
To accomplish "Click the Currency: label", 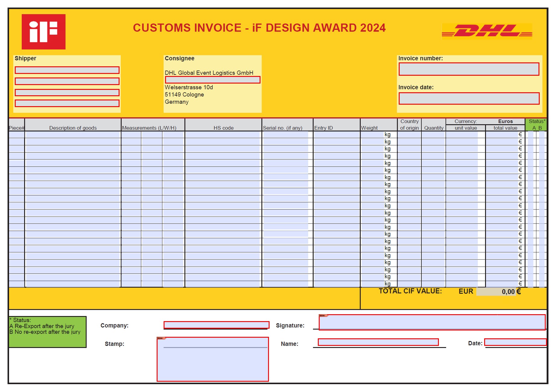I will [x=466, y=121].
